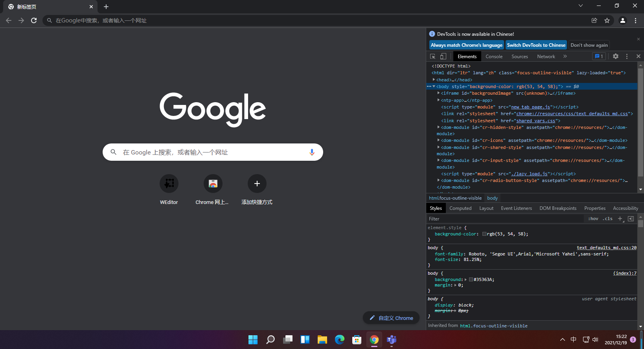The image size is (644, 349).
Task: Bookmark this tab with star icon
Action: (x=607, y=20)
